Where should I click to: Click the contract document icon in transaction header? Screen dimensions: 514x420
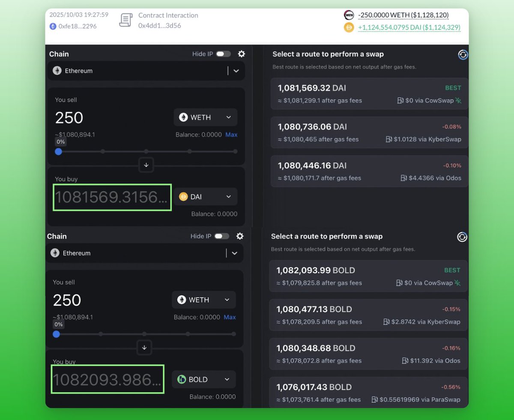[x=126, y=20]
